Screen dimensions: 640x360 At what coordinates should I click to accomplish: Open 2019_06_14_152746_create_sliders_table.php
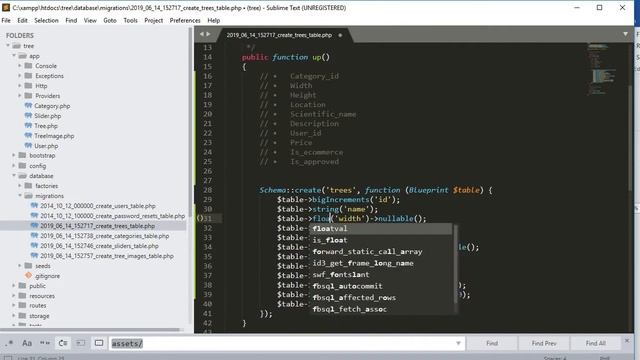99,246
